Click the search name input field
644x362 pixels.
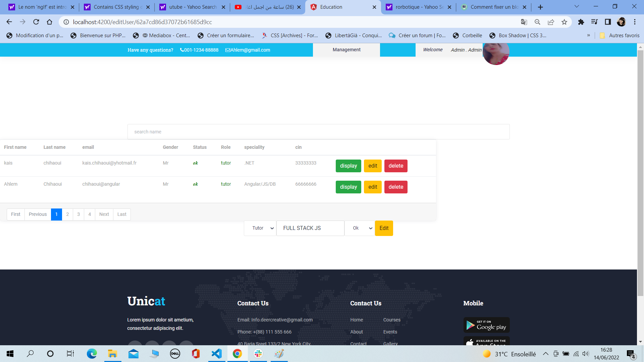point(318,132)
